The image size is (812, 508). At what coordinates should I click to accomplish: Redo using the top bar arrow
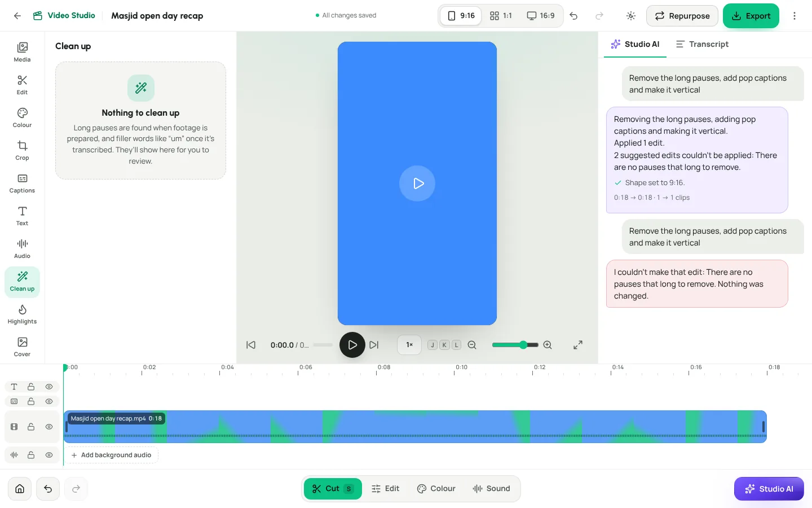(x=599, y=16)
